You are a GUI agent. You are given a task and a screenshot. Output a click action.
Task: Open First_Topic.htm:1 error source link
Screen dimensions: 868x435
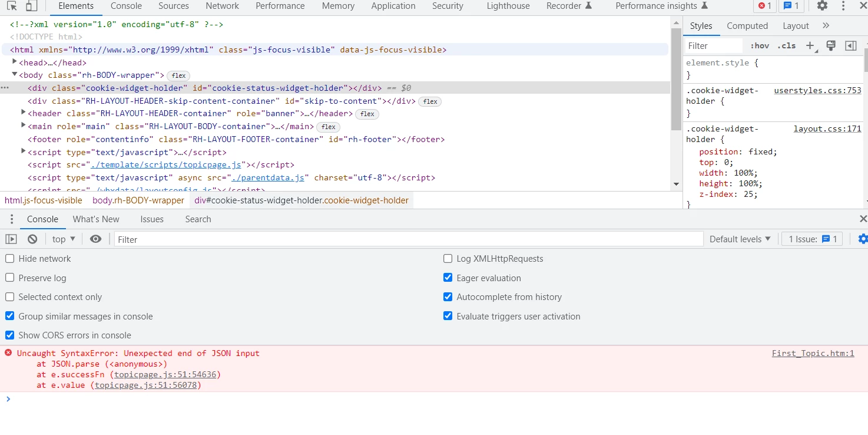(813, 353)
